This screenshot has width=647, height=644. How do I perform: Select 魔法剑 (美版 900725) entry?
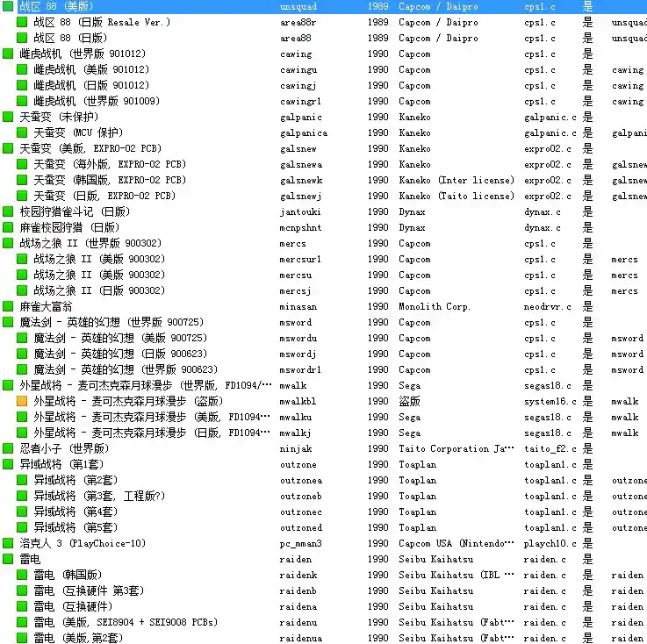pyautogui.click(x=120, y=338)
